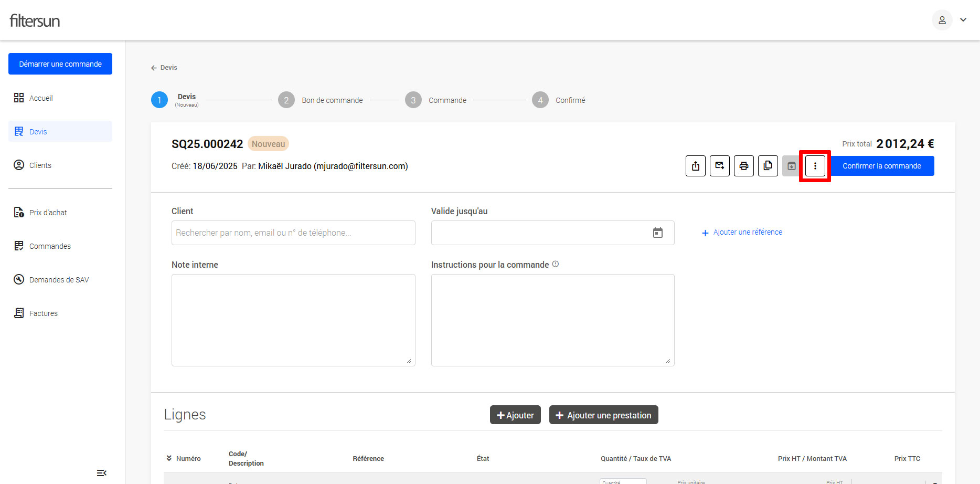This screenshot has height=484, width=980.
Task: Click the user profile avatar
Action: [x=942, y=20]
